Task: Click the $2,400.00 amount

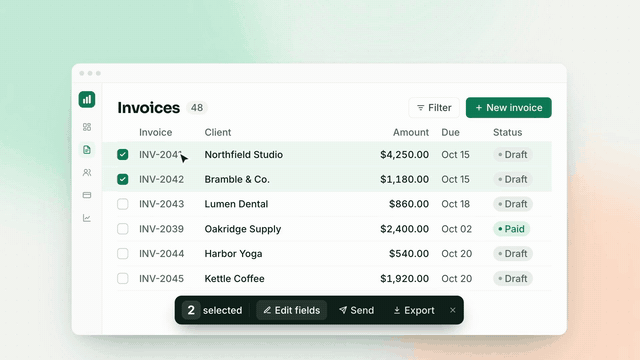Action: point(404,229)
